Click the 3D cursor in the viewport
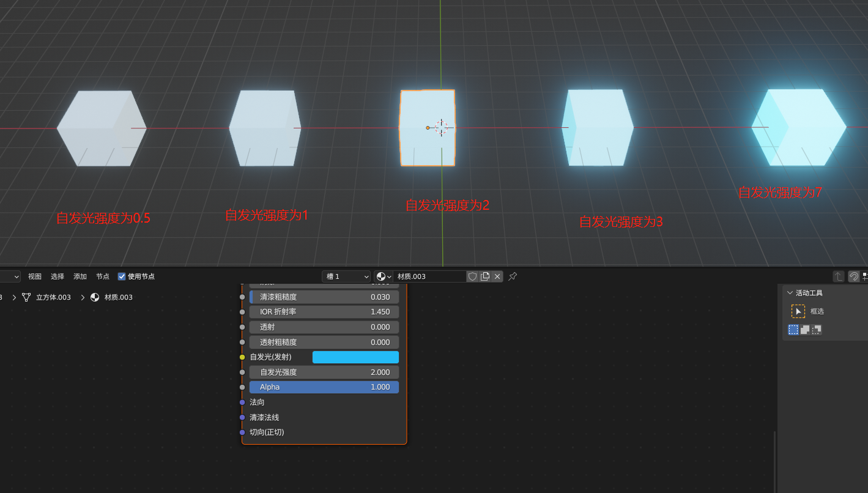868x493 pixels. click(441, 127)
